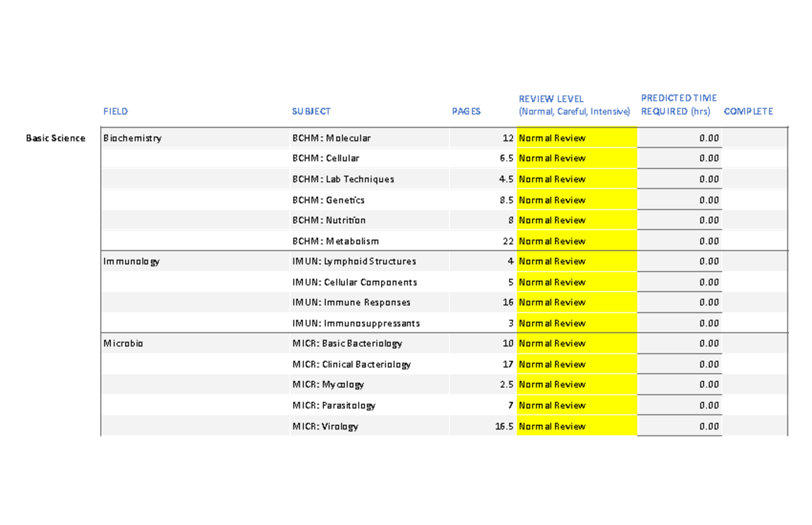Open review level dropdown for BCHM: Molecular

[576, 137]
